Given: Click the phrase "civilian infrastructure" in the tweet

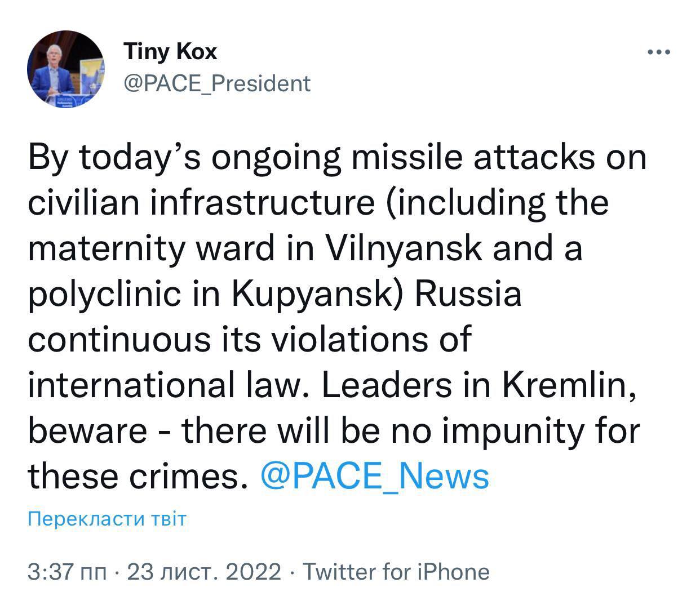Looking at the screenshot, I should click(200, 202).
